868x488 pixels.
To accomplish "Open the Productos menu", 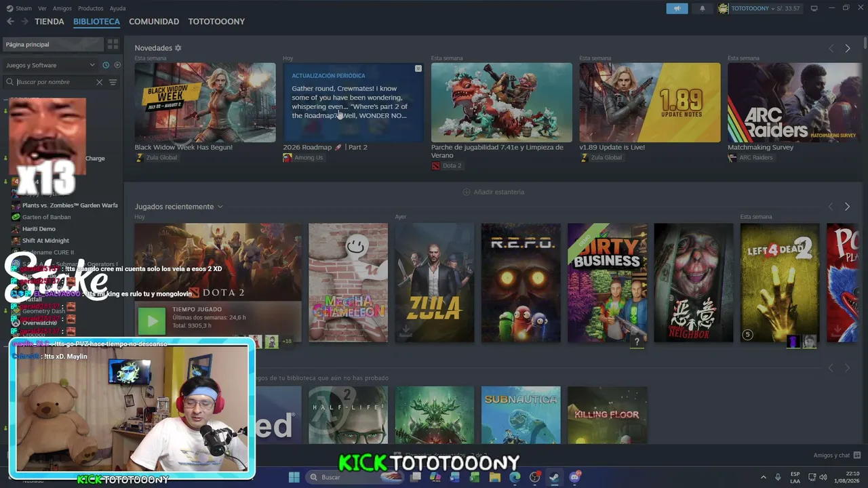I will (91, 8).
